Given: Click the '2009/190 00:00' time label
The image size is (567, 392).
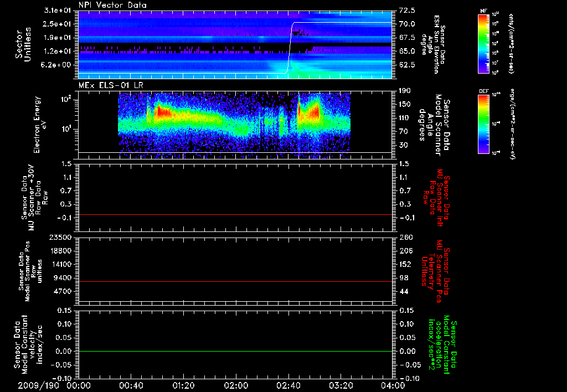Looking at the screenshot, I should coord(54,385).
